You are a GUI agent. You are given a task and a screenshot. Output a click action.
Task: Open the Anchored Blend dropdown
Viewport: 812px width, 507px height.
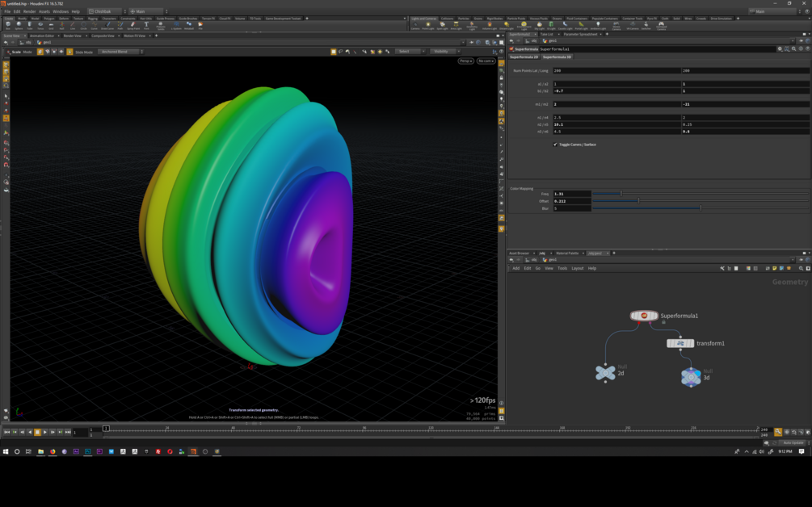tap(122, 52)
